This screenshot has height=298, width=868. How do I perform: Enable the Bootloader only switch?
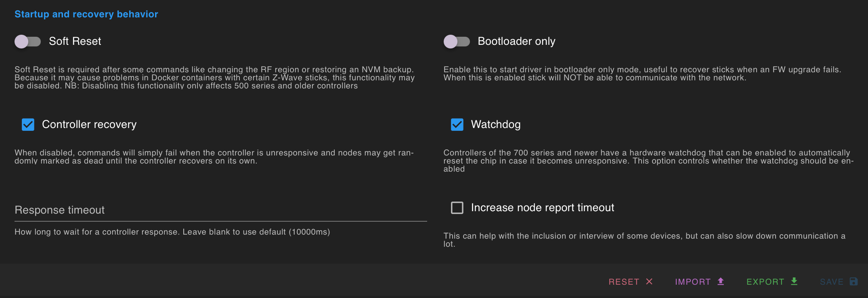pyautogui.click(x=457, y=41)
